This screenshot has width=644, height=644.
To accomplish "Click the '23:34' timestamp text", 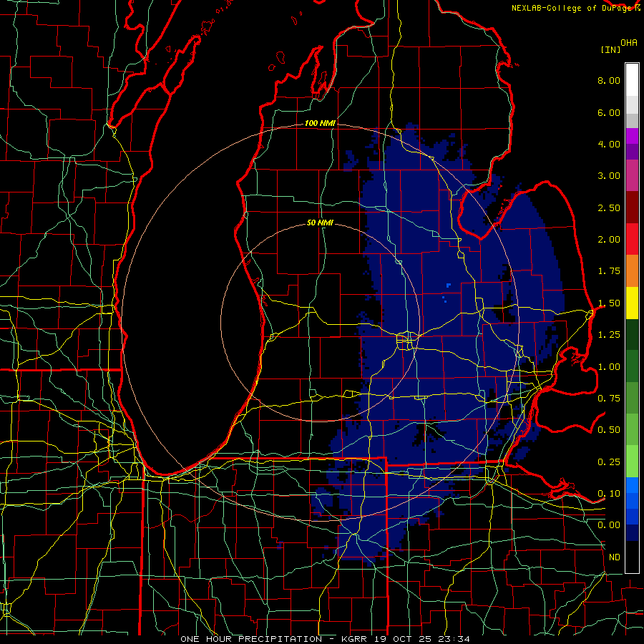I will pyautogui.click(x=456, y=639).
